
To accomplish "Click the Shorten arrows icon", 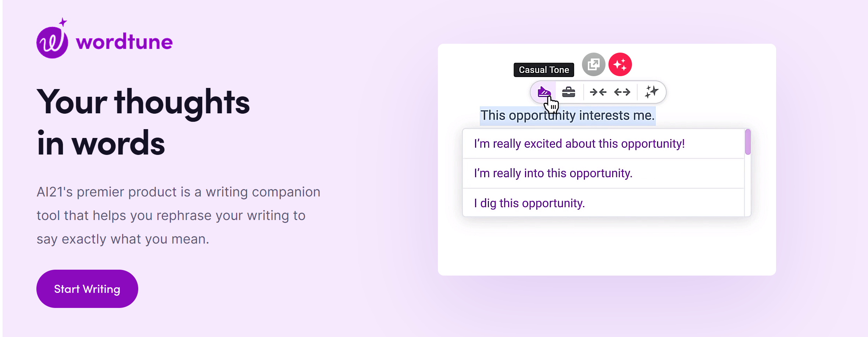I will click(x=598, y=92).
